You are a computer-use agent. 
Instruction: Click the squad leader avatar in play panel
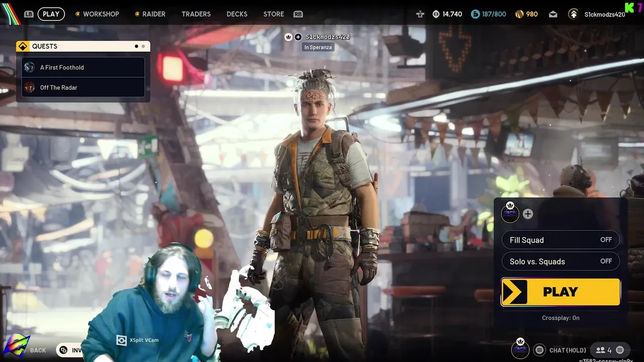click(x=510, y=213)
